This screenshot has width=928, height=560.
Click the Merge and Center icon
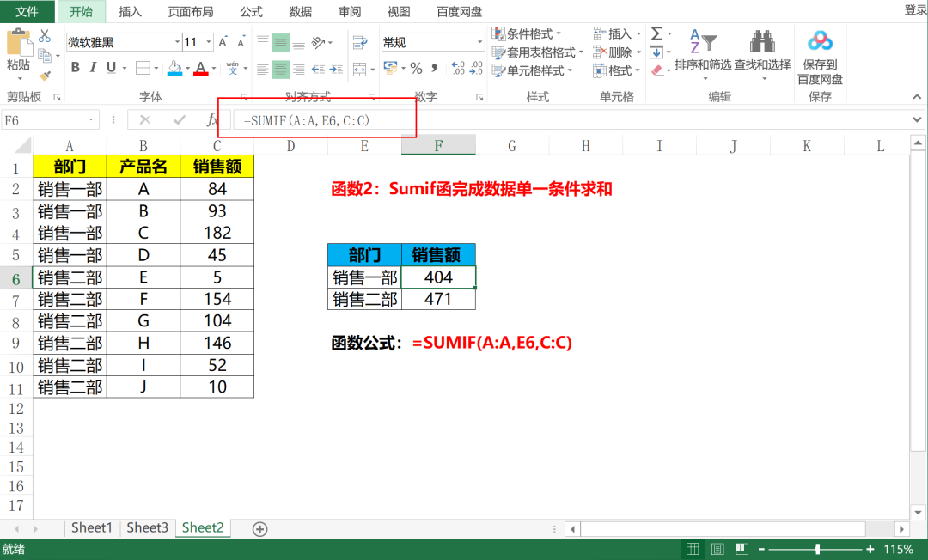click(360, 70)
